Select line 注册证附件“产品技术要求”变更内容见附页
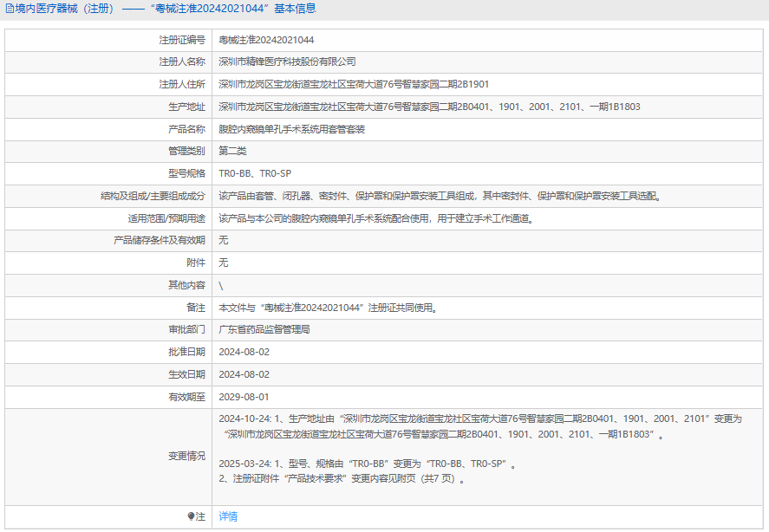The width and height of the screenshot is (769, 532). 342,478
